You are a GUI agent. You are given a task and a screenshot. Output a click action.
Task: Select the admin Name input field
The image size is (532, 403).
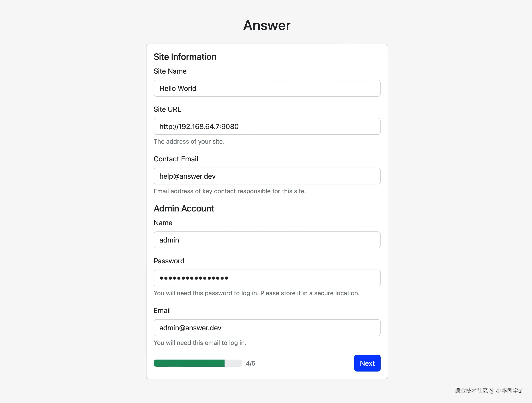click(x=267, y=240)
